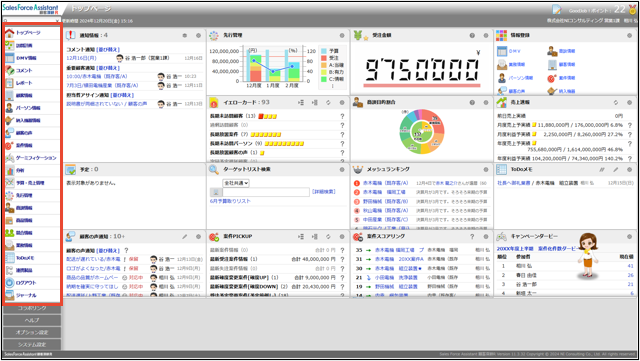Screen dimensions: 640x361
Task: Expand all items in イエローカード panel
Action: tap(301, 103)
